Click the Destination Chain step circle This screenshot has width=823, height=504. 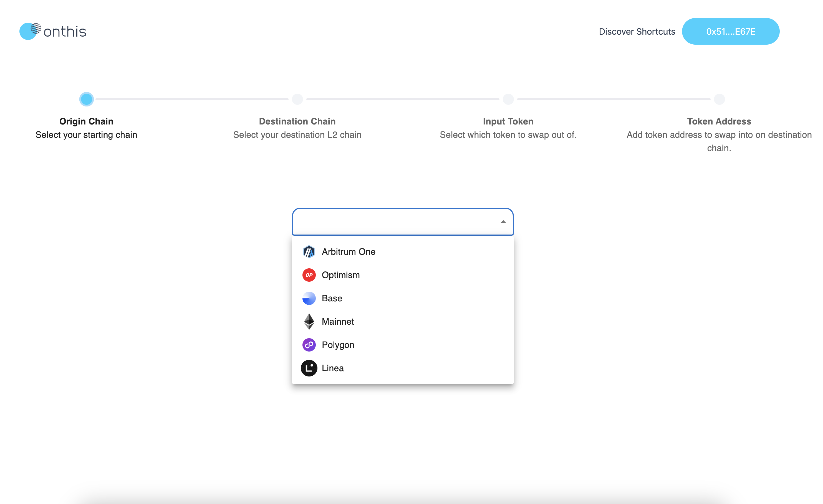pyautogui.click(x=297, y=99)
